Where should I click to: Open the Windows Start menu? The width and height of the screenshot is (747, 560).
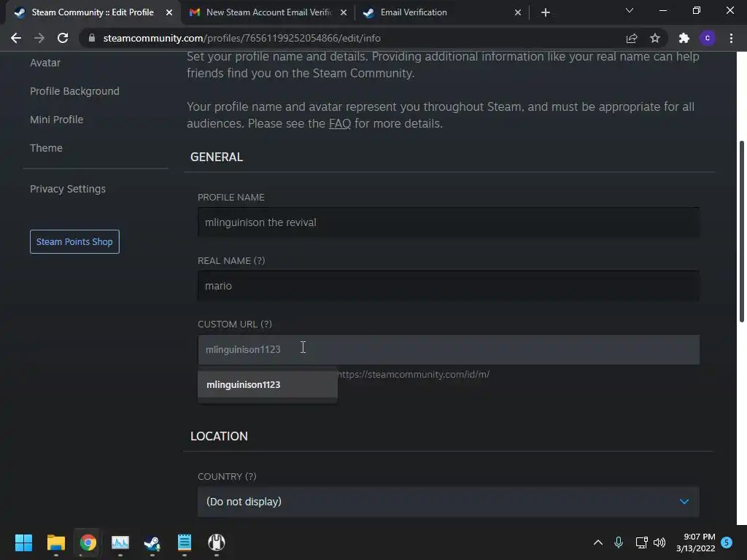[x=23, y=542]
